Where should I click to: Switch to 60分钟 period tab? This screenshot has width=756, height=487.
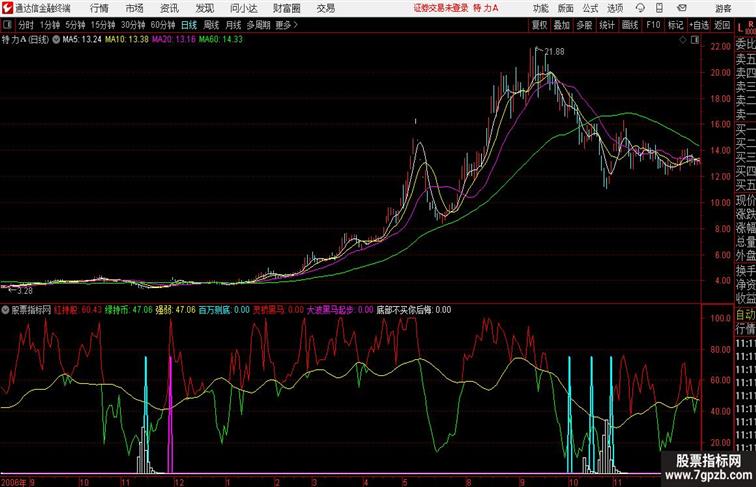163,25
